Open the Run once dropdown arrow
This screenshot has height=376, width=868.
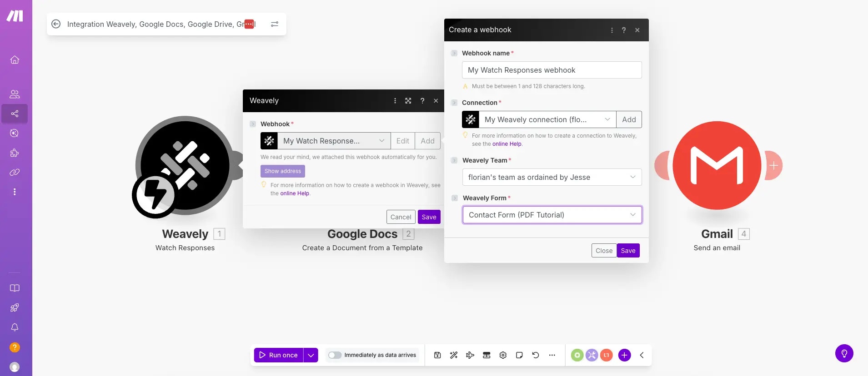pyautogui.click(x=311, y=355)
